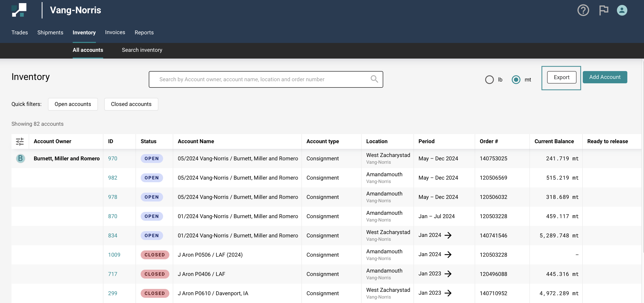Select the lb unit radio button

tap(489, 80)
